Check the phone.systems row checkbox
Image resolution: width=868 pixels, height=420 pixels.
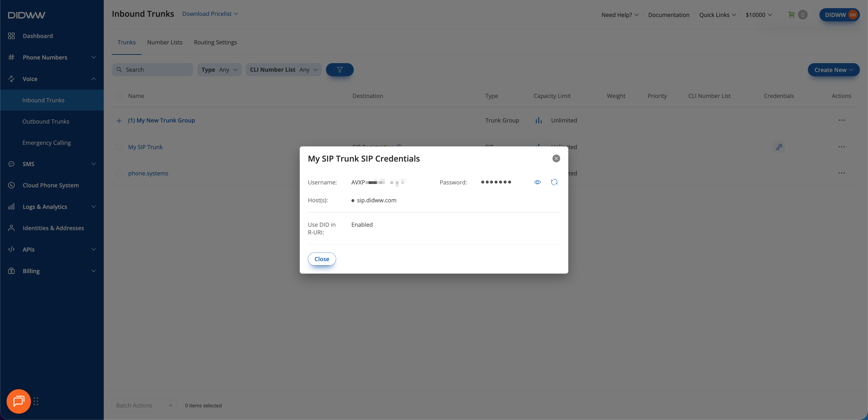click(119, 173)
